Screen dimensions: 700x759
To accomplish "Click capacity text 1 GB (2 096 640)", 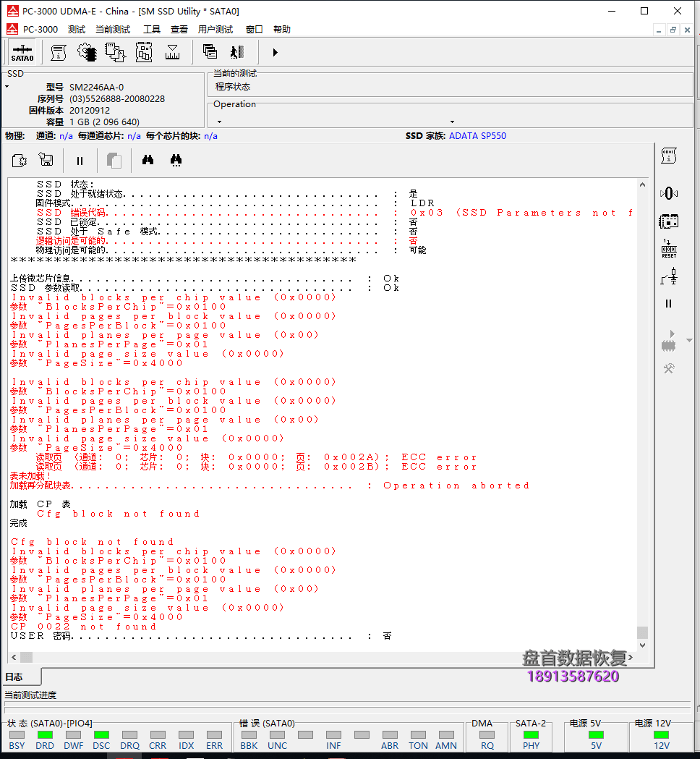I will (x=104, y=122).
